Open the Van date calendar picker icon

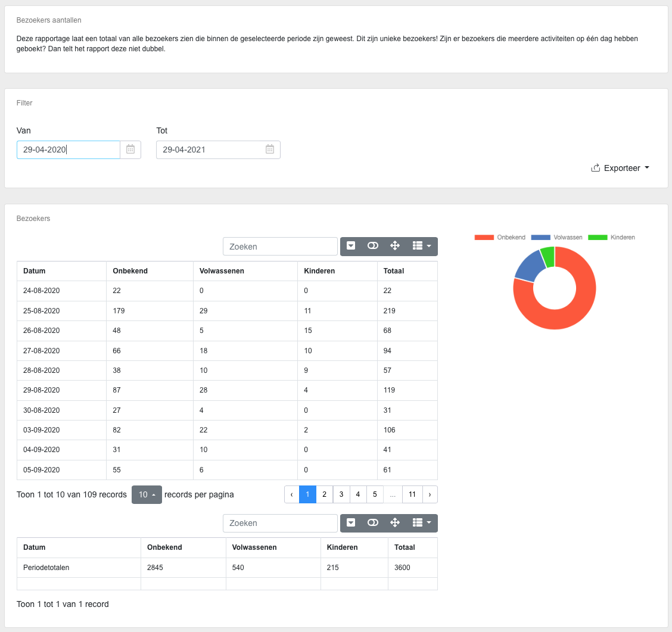pos(130,150)
